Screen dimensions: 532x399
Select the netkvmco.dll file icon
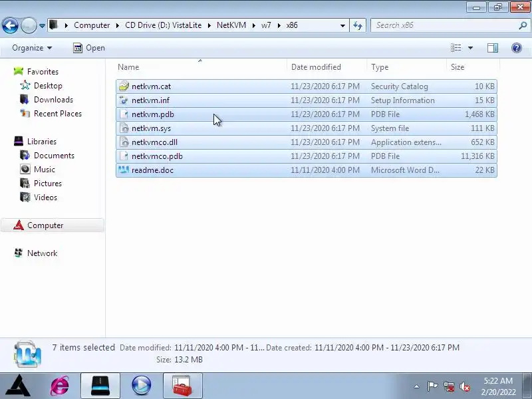124,142
